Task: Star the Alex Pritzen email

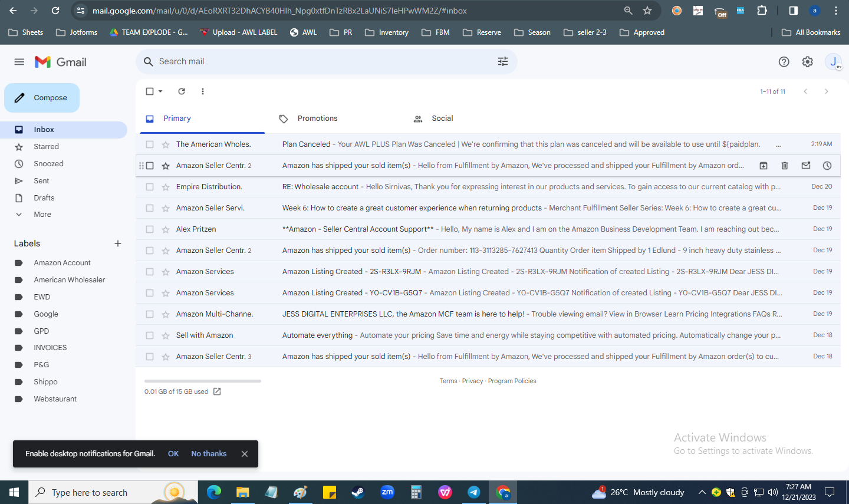Action: pos(166,229)
